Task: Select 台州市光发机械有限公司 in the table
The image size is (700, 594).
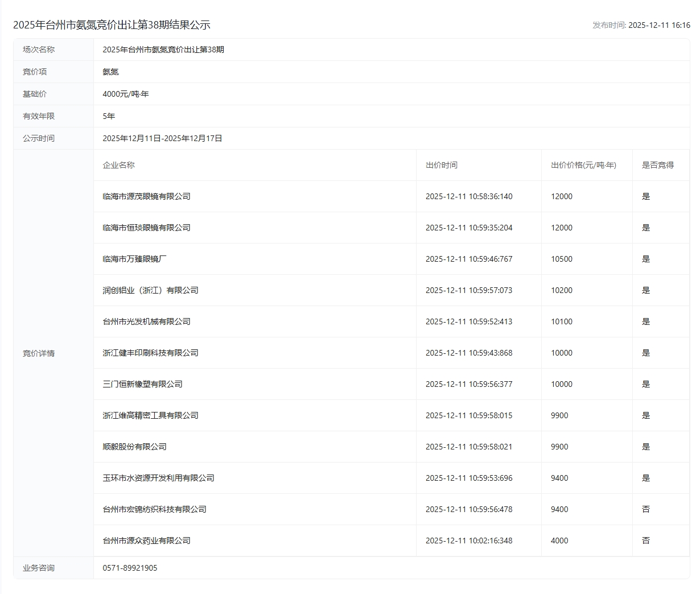Action: tap(146, 321)
